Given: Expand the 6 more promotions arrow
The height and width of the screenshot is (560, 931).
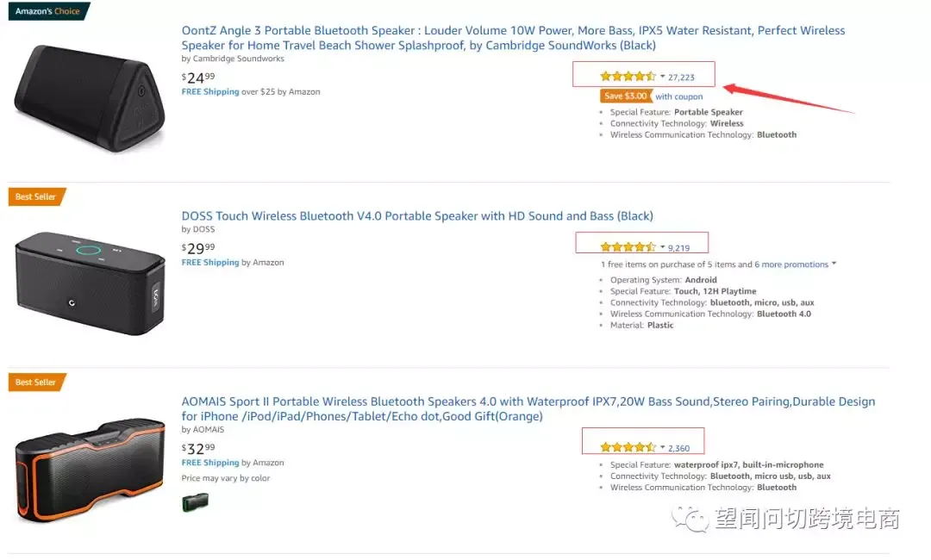Looking at the screenshot, I should coord(834,264).
